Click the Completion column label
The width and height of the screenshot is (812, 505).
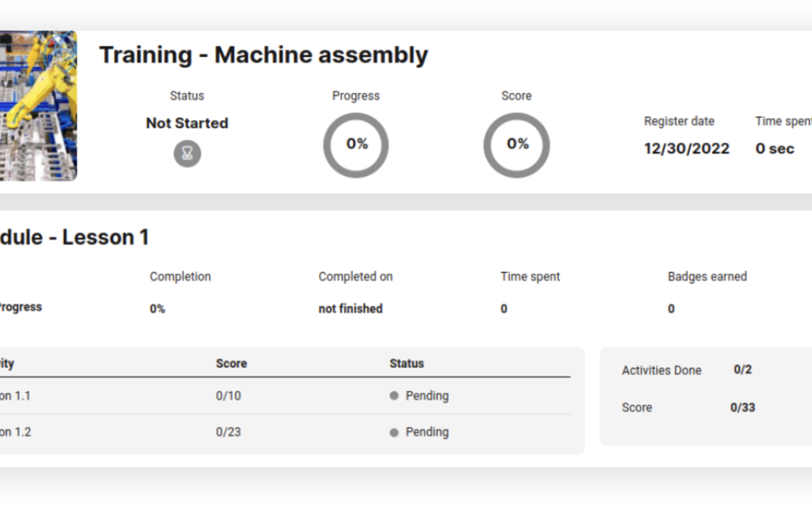(180, 277)
